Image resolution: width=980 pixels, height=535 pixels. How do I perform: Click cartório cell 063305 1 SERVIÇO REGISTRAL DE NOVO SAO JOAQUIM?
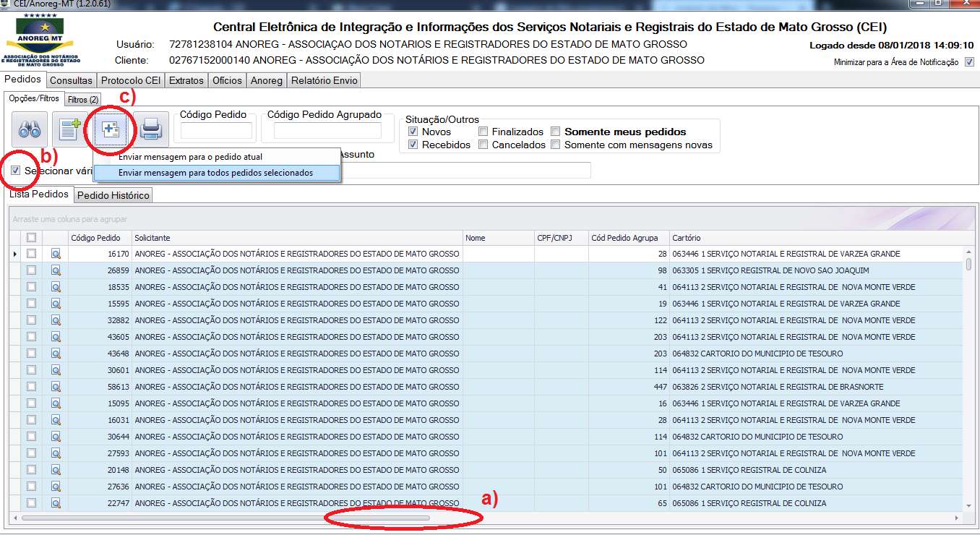click(x=817, y=270)
